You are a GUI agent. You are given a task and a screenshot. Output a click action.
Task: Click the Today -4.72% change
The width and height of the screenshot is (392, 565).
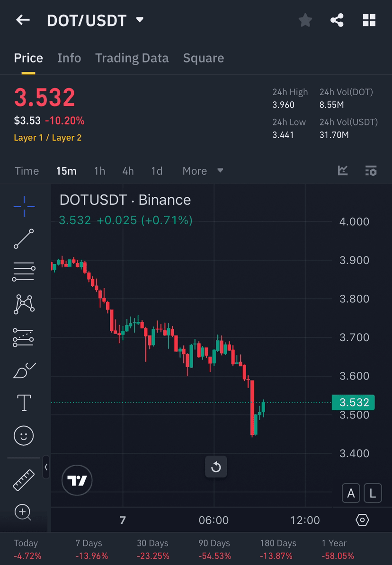pos(27,549)
